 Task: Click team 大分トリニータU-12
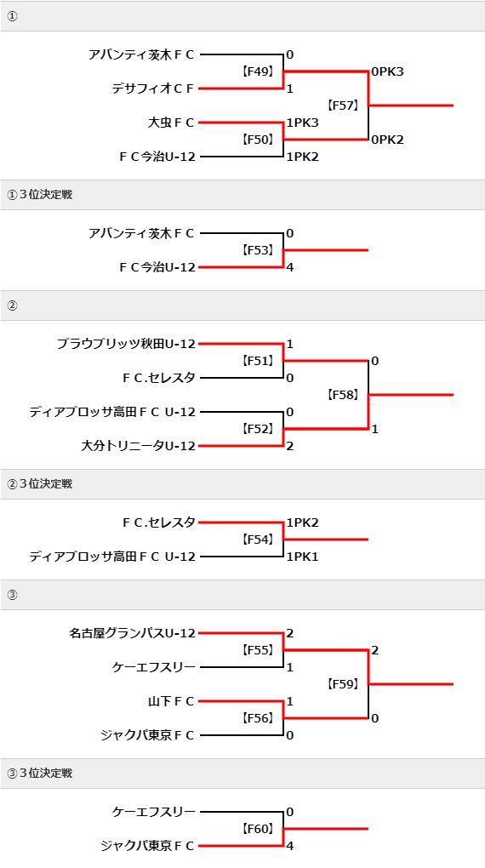coord(139,446)
